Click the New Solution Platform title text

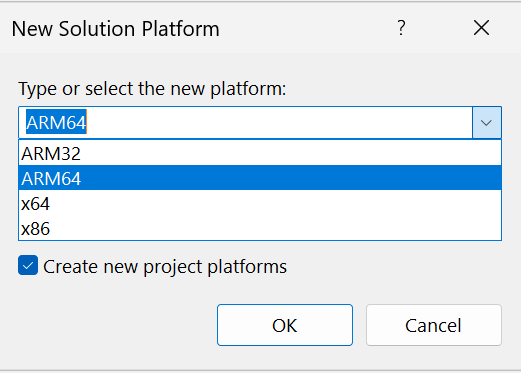[115, 29]
